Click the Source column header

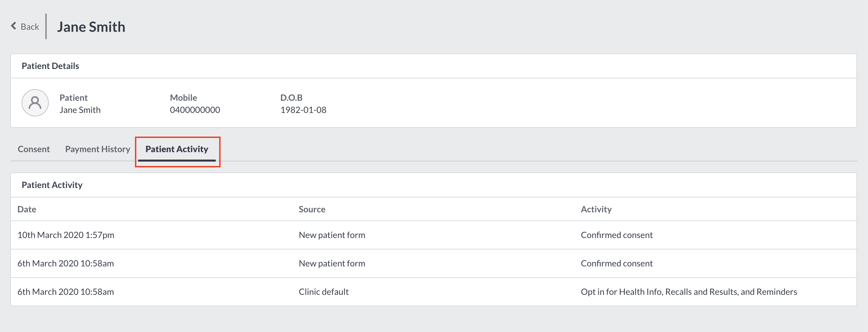[312, 209]
